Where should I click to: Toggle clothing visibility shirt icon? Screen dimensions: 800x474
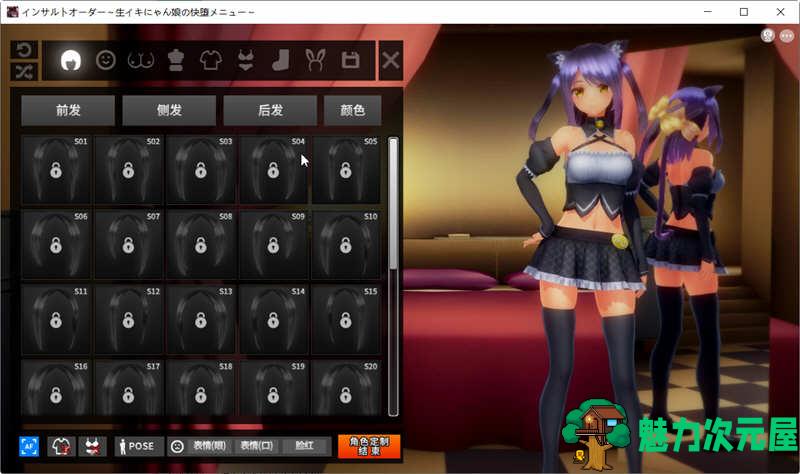[61, 446]
